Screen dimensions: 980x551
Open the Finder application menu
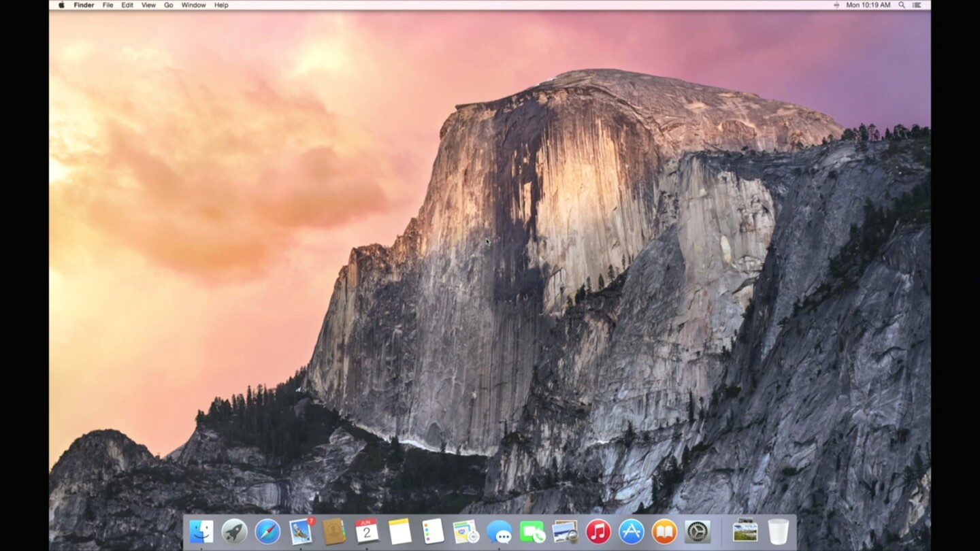point(84,5)
